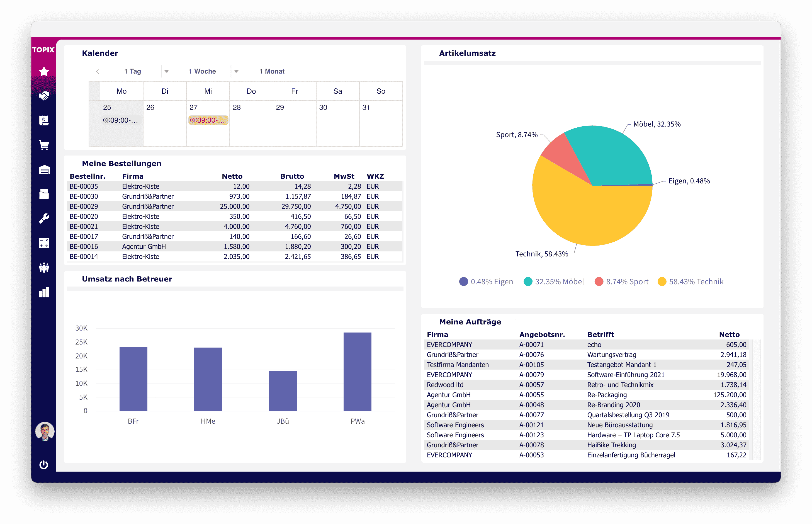Open favorites via the star icon

click(44, 71)
